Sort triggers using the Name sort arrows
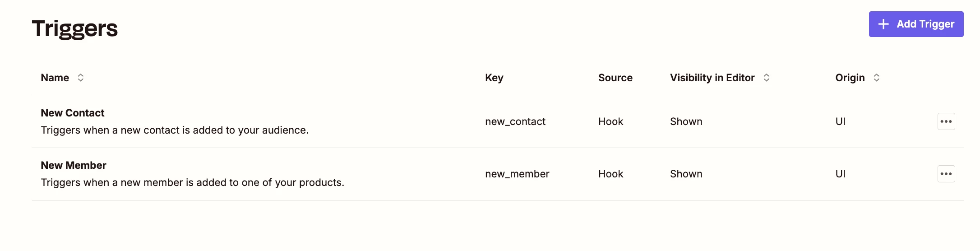 tap(81, 78)
